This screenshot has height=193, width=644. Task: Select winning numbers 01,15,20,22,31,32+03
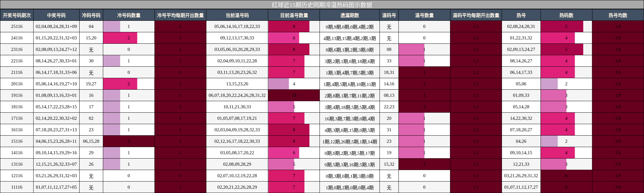click(x=56, y=38)
